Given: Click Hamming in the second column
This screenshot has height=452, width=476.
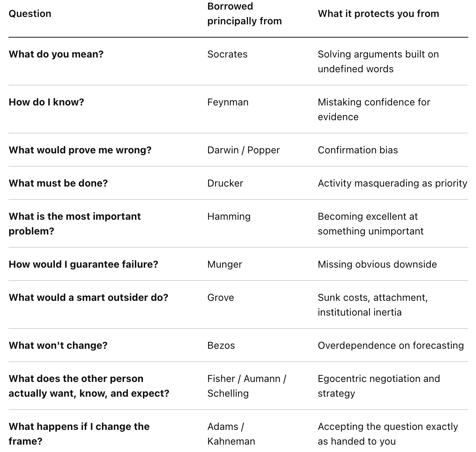Looking at the screenshot, I should tap(229, 216).
